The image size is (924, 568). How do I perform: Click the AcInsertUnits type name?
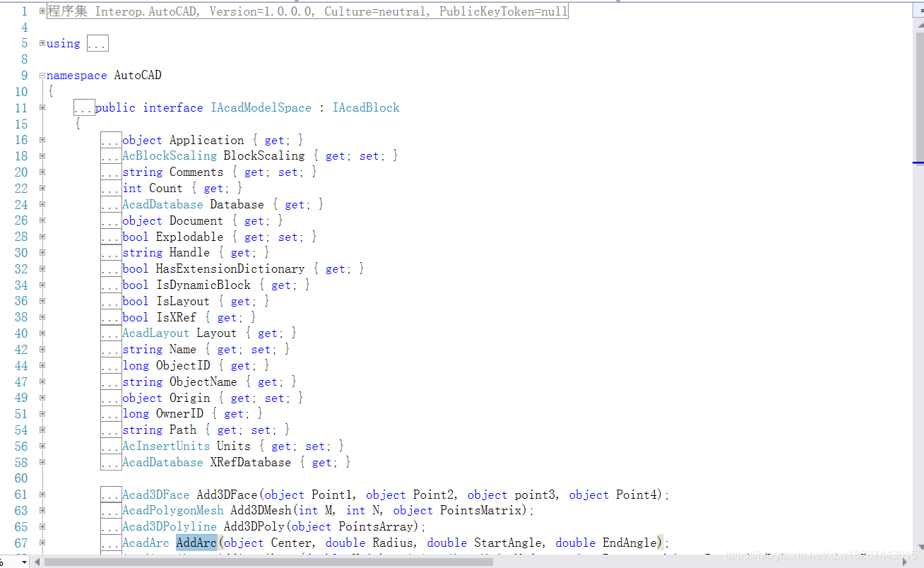tap(166, 446)
